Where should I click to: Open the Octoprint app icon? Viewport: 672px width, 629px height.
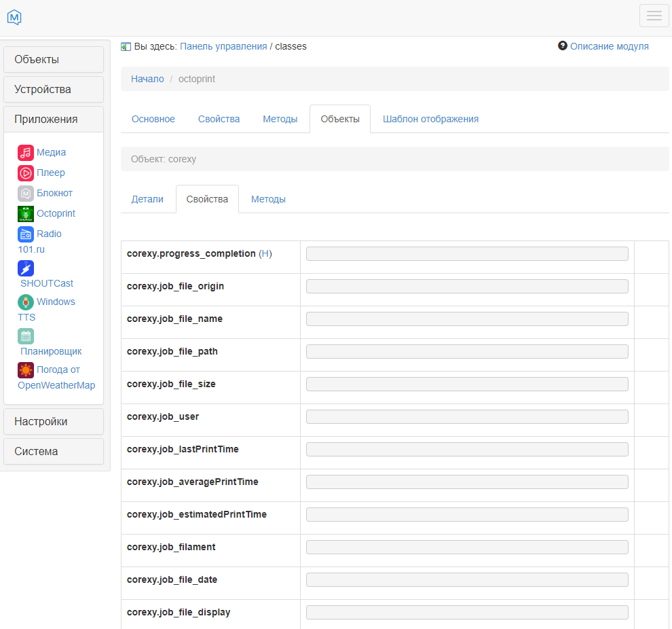click(26, 214)
